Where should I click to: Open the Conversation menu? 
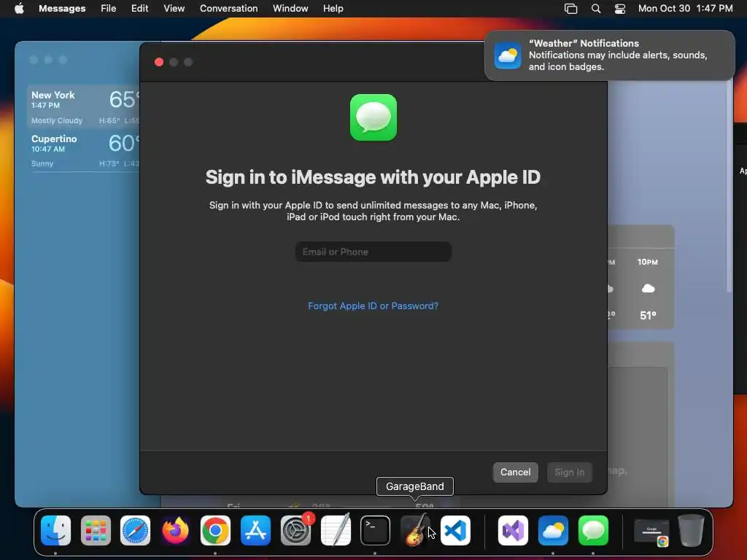coord(228,9)
